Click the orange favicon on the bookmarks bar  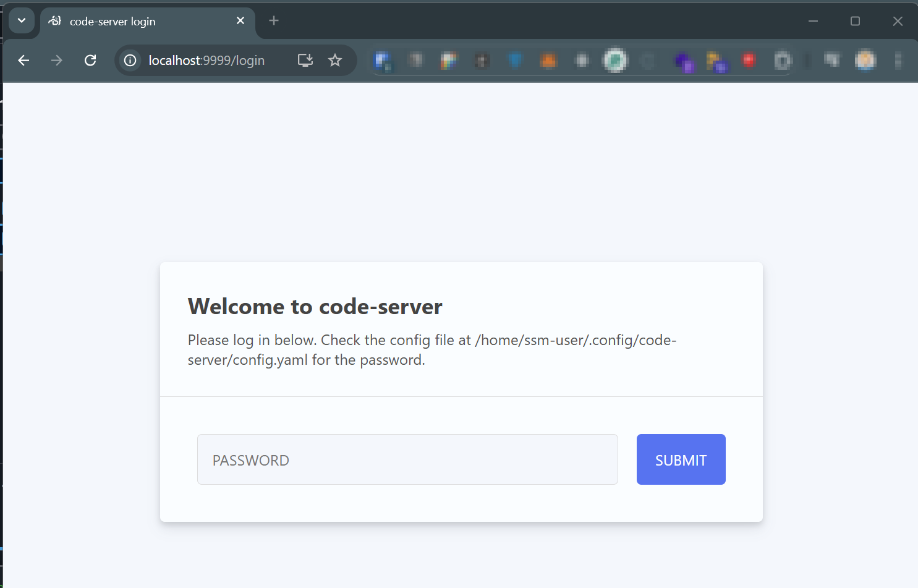[x=548, y=60]
